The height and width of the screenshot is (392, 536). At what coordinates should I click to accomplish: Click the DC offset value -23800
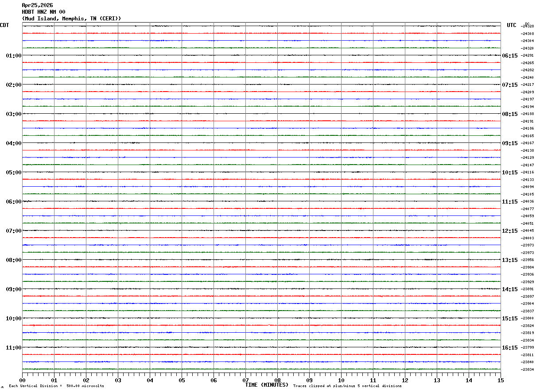[x=528, y=319]
